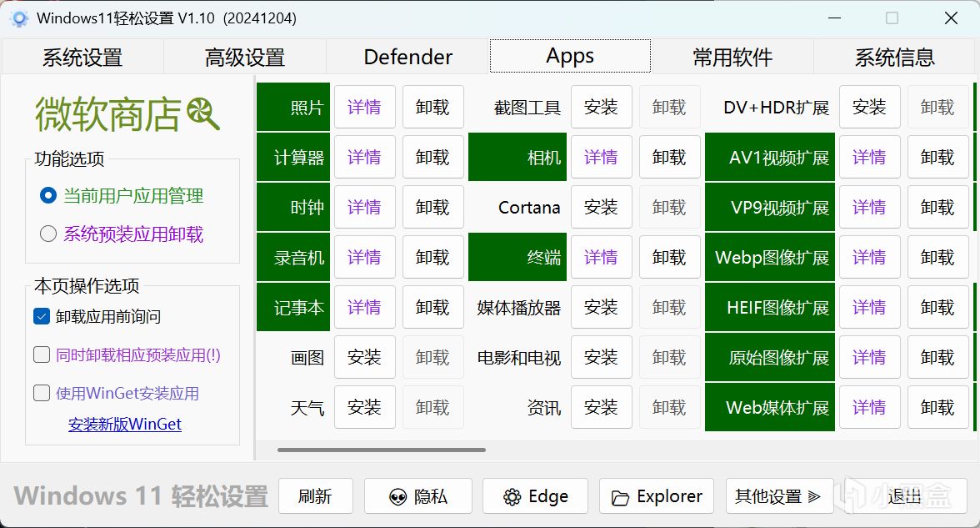Uninstall the 计算器 app
Image resolution: width=980 pixels, height=528 pixels.
432,157
